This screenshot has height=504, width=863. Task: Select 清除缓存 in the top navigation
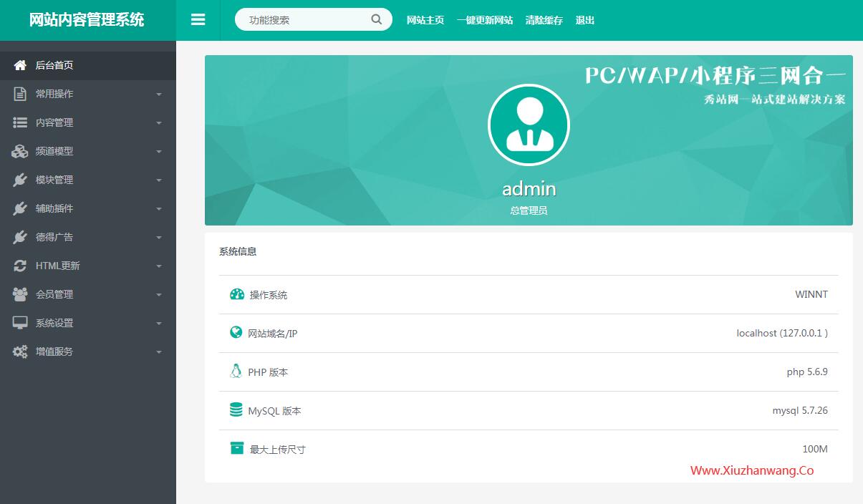point(544,20)
